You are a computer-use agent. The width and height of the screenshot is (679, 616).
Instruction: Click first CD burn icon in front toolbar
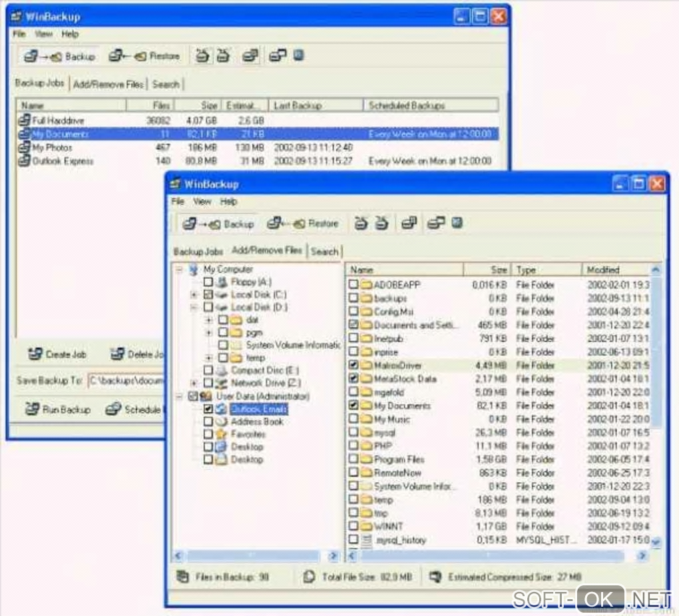(361, 223)
